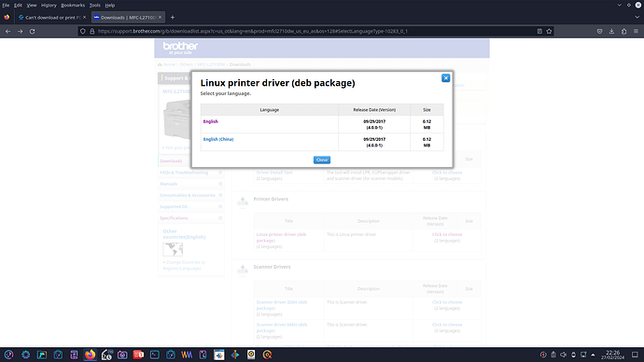Open the volume control in system tray
The image size is (644, 362).
(x=563, y=355)
